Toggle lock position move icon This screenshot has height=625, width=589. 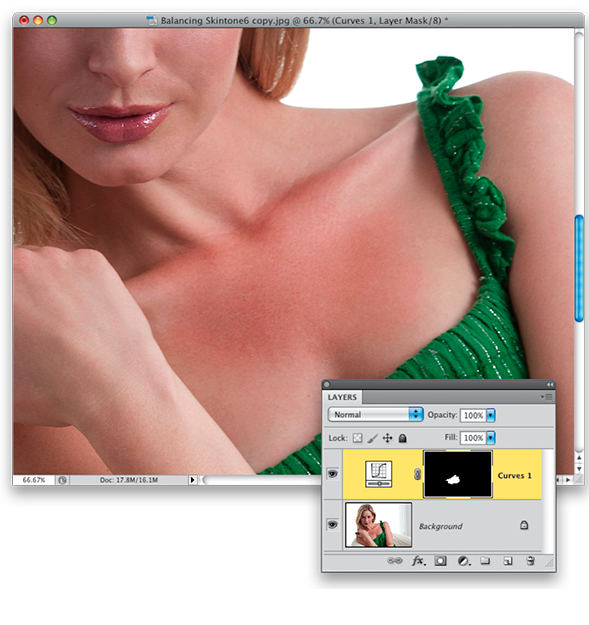(387, 438)
